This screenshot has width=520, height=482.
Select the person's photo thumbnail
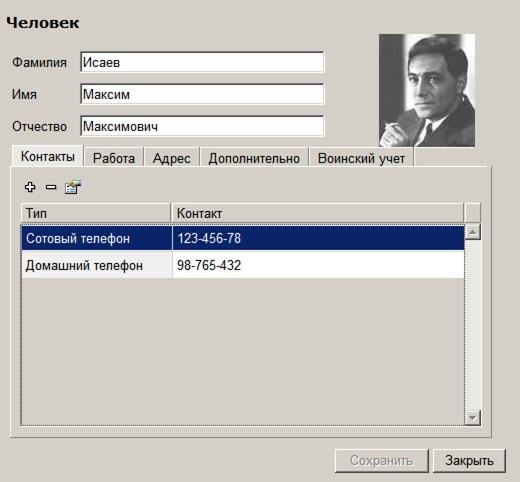[427, 90]
